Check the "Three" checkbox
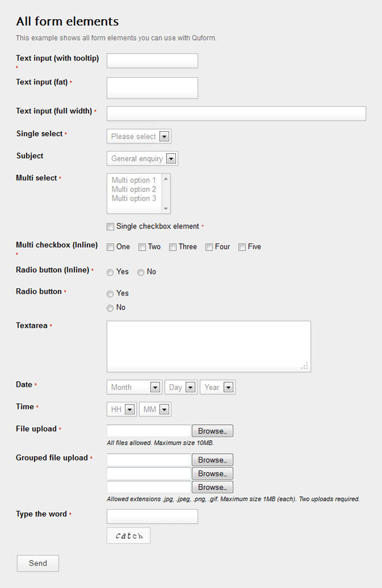Image resolution: width=382 pixels, height=588 pixels. pyautogui.click(x=174, y=246)
